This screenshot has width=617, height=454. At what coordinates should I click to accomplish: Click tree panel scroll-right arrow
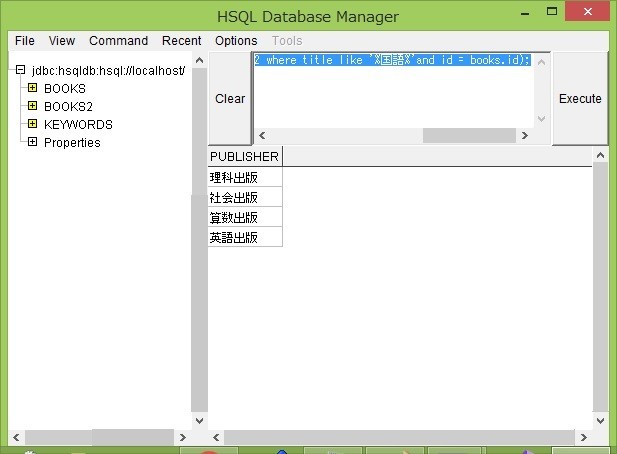pyautogui.click(x=183, y=437)
